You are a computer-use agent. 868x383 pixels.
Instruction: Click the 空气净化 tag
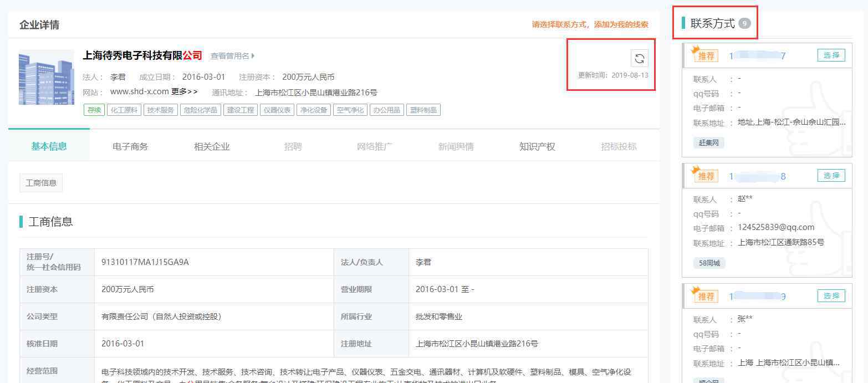350,110
